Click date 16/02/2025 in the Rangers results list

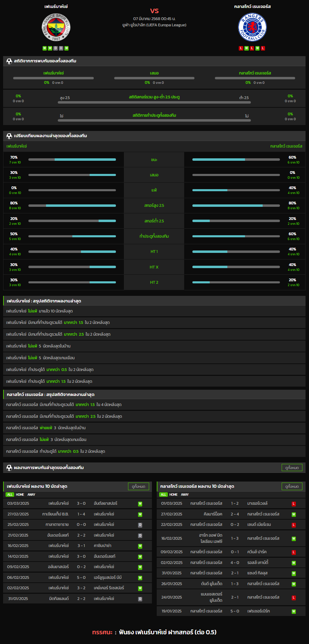click(172, 539)
